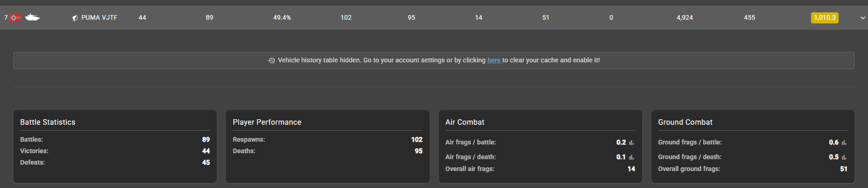This screenshot has height=188, width=868.
Task: Click the Overall ground frags value 51
Action: coord(843,169)
